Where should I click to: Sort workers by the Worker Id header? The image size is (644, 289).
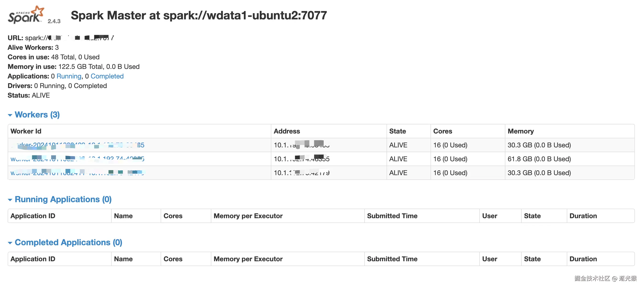[x=26, y=131]
